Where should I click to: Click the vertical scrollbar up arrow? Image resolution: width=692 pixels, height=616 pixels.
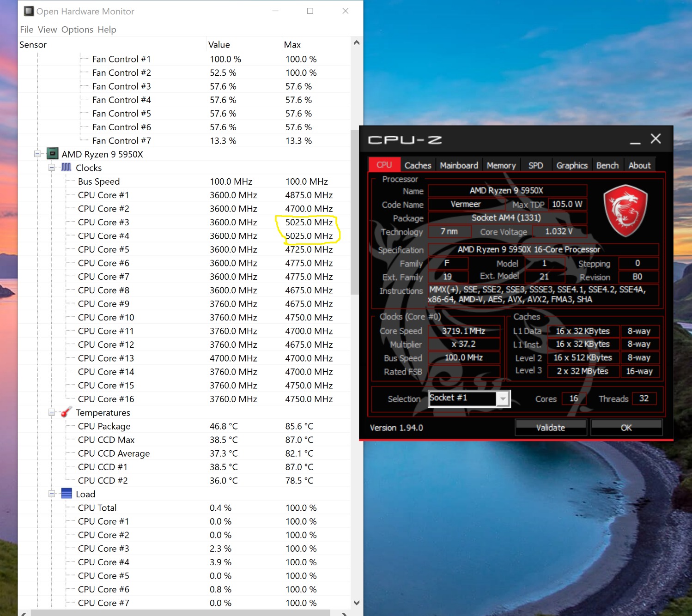tap(356, 43)
